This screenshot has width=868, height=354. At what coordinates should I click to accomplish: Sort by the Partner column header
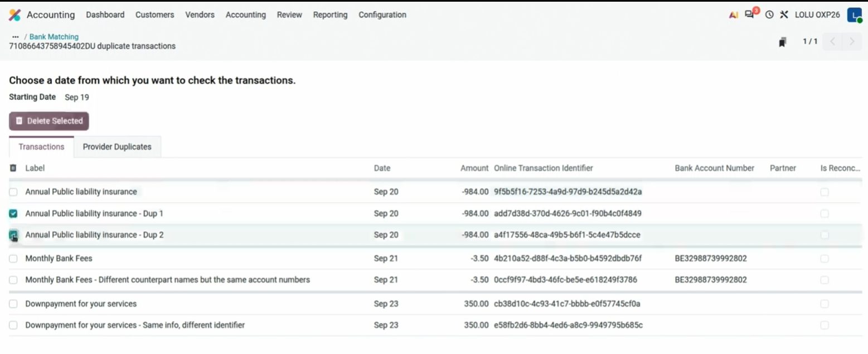(783, 168)
